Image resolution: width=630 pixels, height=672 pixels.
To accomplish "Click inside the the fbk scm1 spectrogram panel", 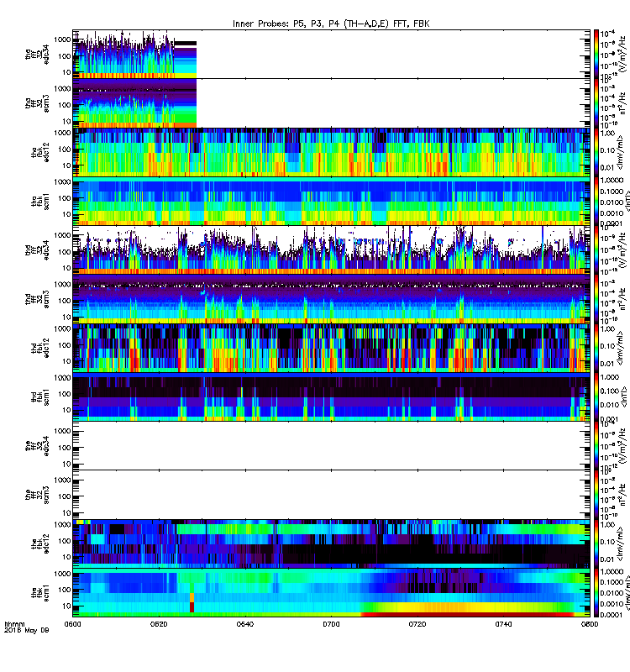I will [331, 593].
